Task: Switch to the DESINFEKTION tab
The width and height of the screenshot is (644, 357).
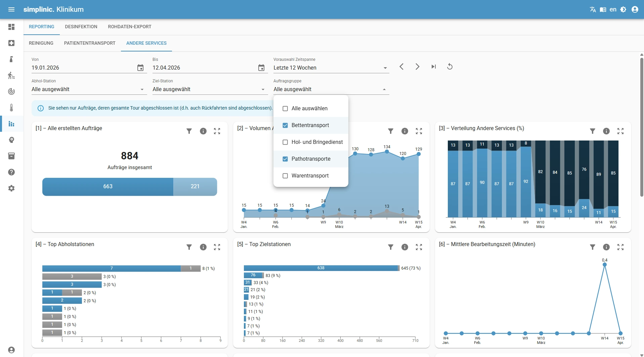Action: click(81, 27)
